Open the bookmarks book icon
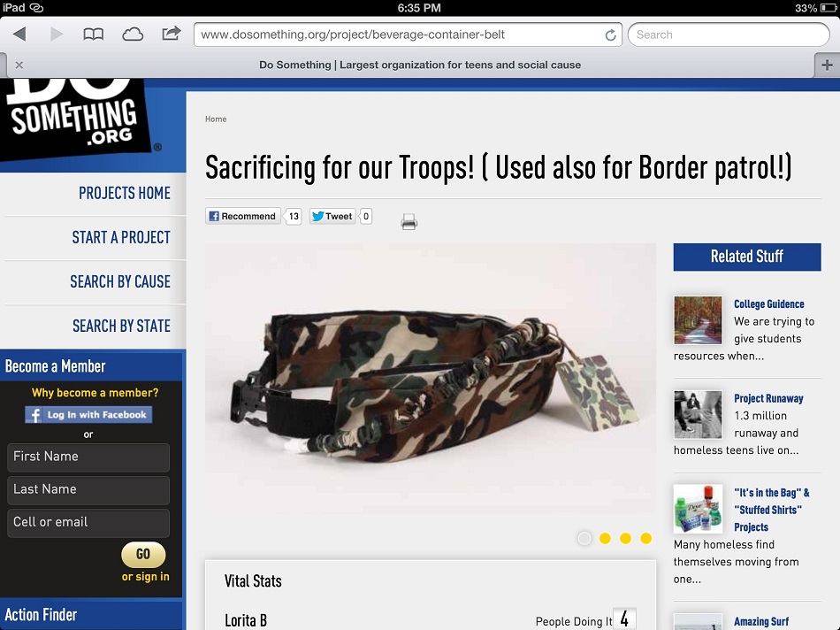This screenshot has width=840, height=630. (93, 35)
